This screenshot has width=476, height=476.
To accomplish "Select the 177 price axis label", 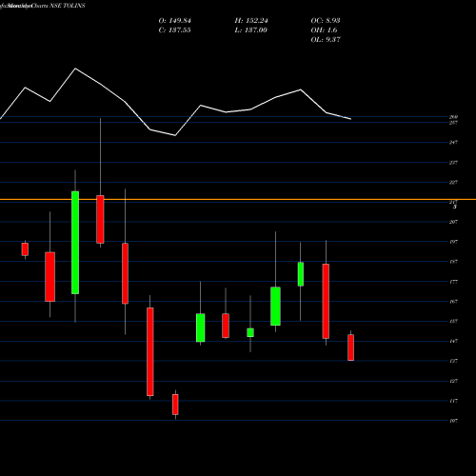I will [453, 282].
